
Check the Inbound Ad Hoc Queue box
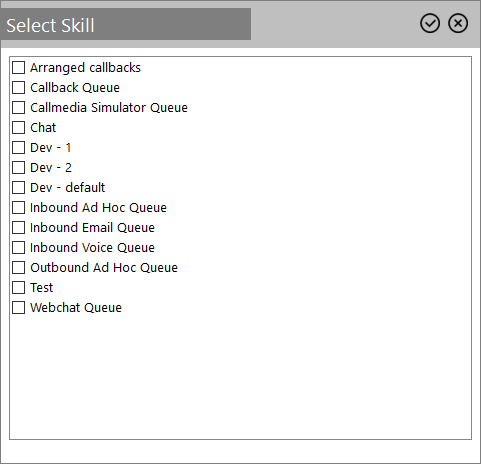pyautogui.click(x=18, y=207)
